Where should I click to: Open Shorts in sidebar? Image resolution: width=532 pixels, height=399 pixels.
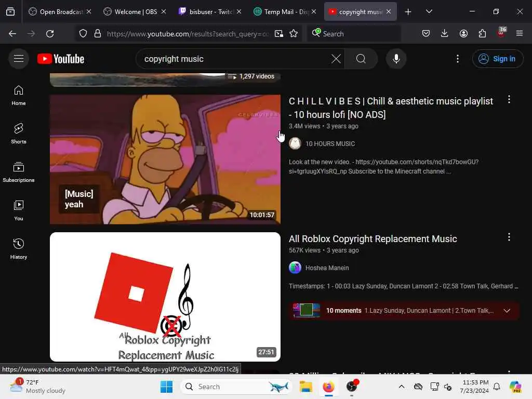[19, 134]
